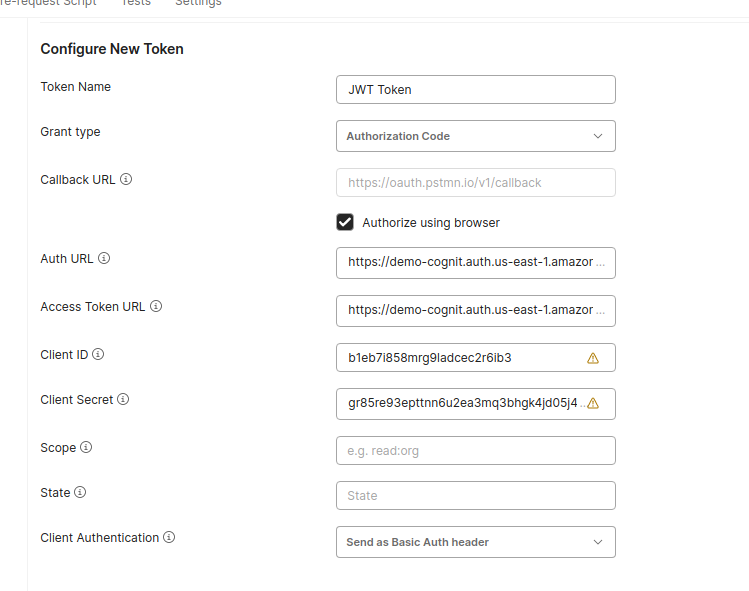Image resolution: width=749 pixels, height=591 pixels.
Task: Open the Settings tab
Action: 198,3
